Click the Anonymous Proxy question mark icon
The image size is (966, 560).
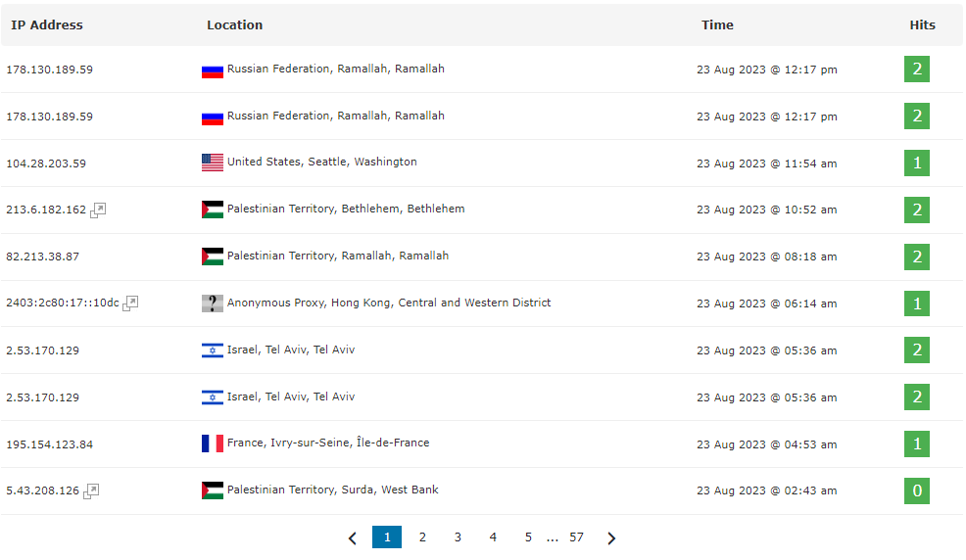213,303
